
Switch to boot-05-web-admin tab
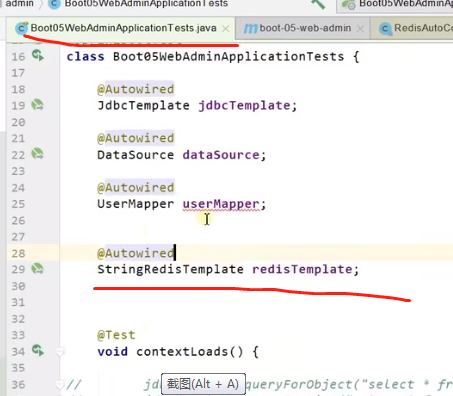tap(302, 28)
